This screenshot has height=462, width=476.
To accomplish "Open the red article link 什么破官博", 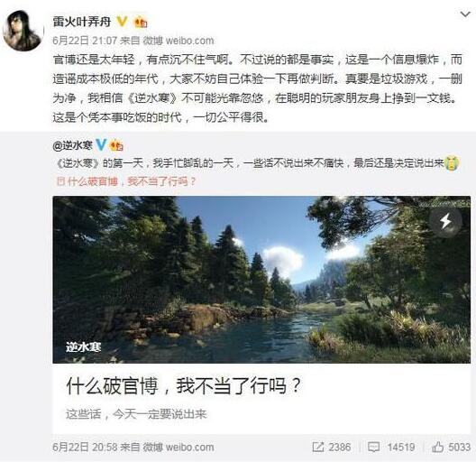I will [126, 181].
